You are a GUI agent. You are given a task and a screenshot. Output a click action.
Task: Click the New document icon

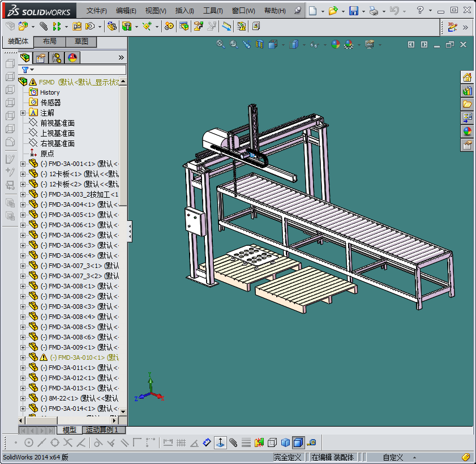(313, 11)
